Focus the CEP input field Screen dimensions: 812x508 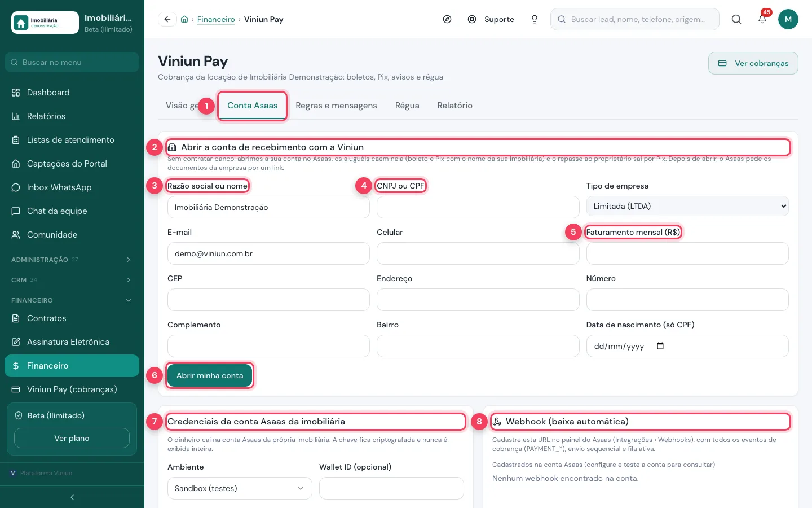pyautogui.click(x=268, y=300)
